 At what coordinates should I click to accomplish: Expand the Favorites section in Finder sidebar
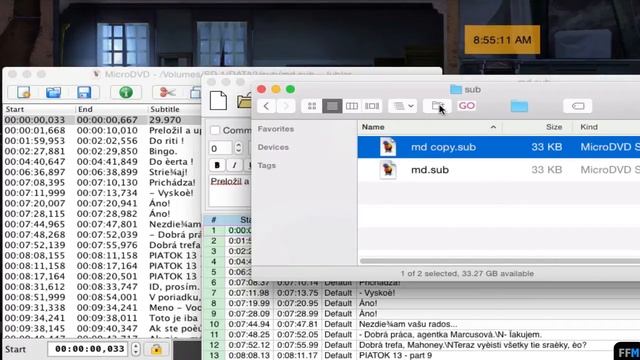click(276, 129)
